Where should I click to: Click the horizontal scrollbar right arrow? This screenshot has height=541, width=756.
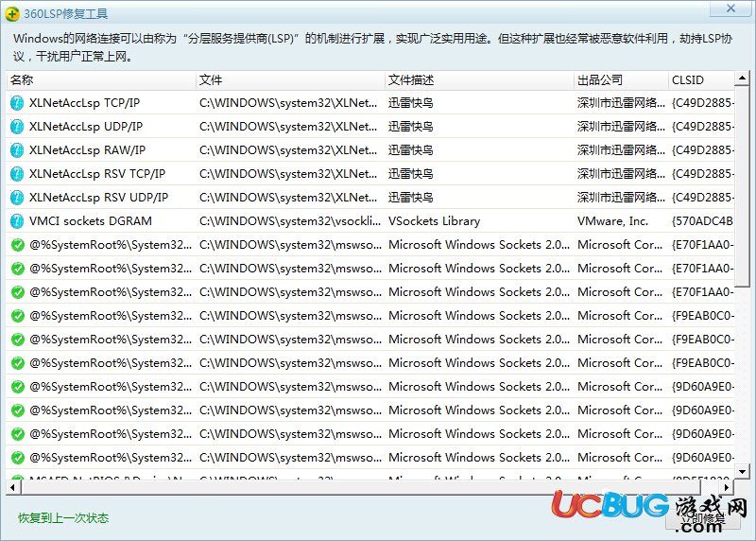click(727, 487)
